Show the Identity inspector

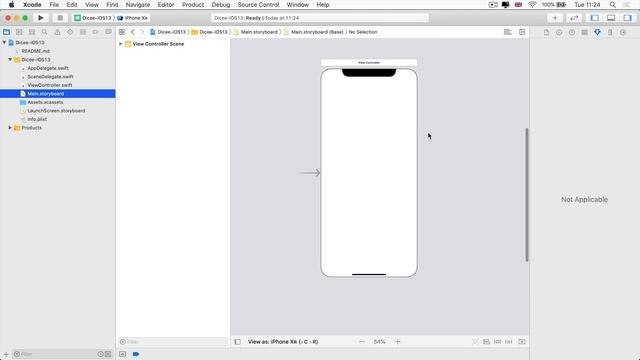point(584,32)
